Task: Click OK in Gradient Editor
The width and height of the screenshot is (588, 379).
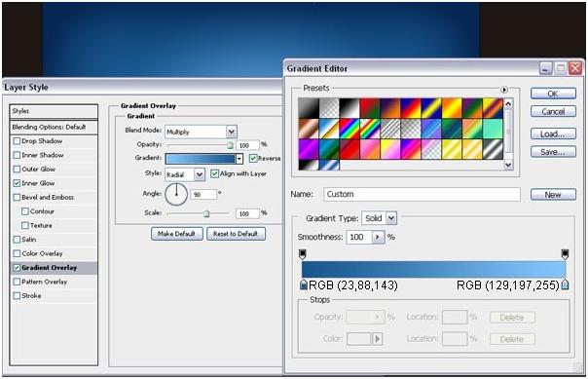Action: (553, 94)
